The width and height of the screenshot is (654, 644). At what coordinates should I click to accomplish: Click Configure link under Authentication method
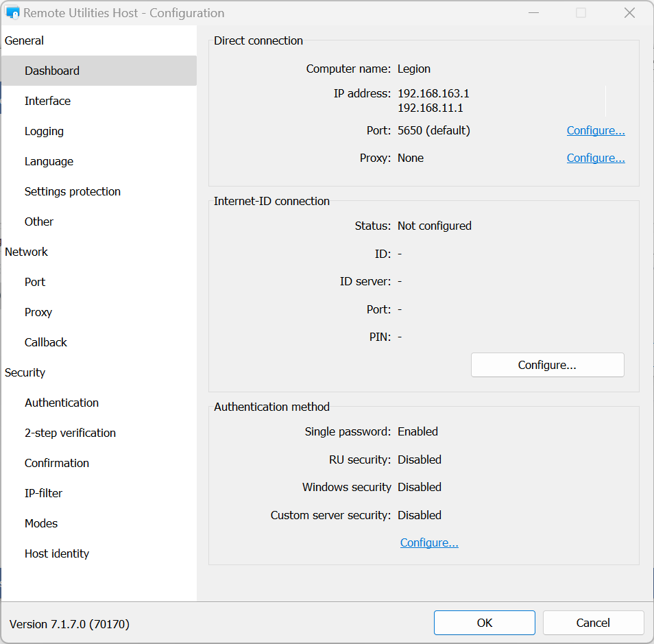point(429,542)
